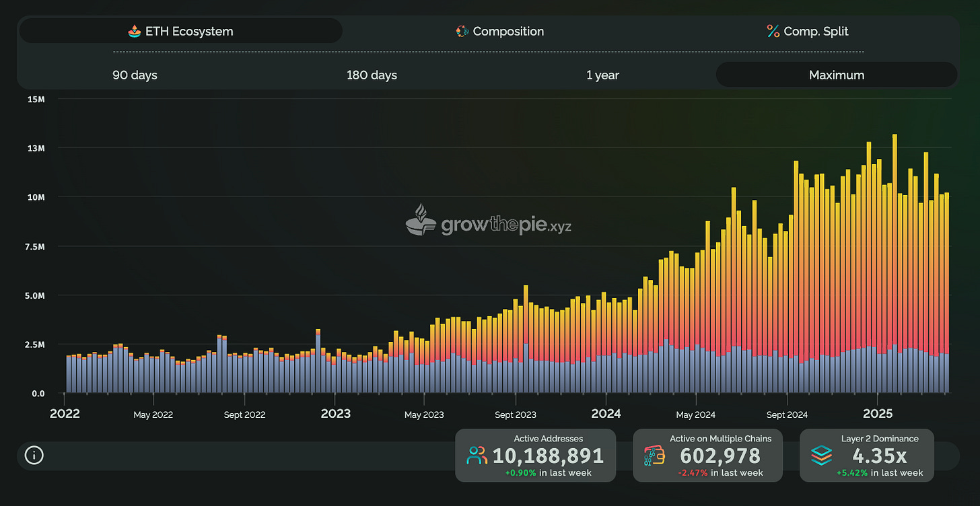
Task: Click the 10,188,891 Active Addresses card
Action: tap(536, 456)
